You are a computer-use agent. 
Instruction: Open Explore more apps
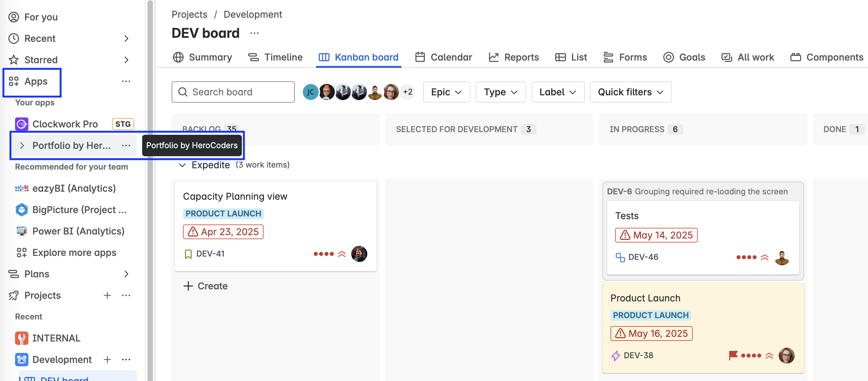75,252
